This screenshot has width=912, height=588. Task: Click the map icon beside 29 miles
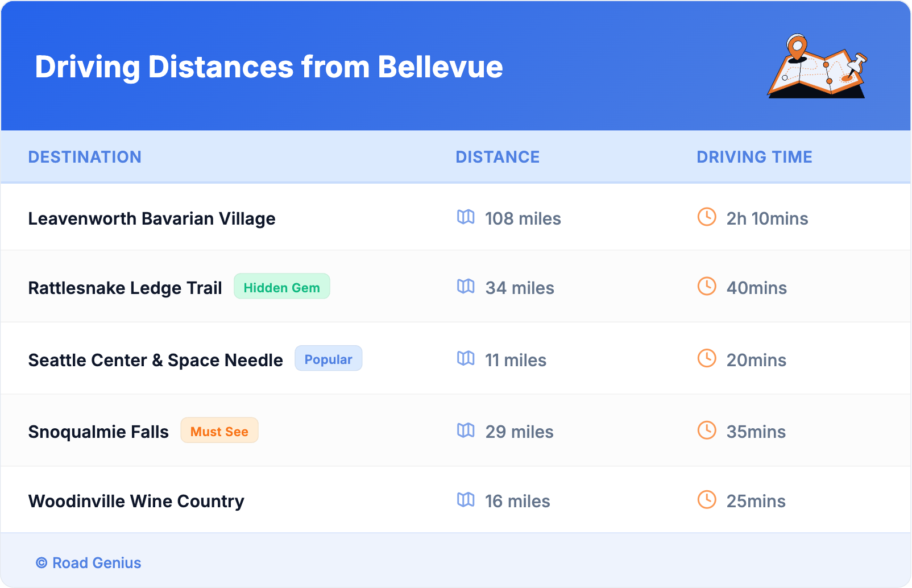pos(466,430)
